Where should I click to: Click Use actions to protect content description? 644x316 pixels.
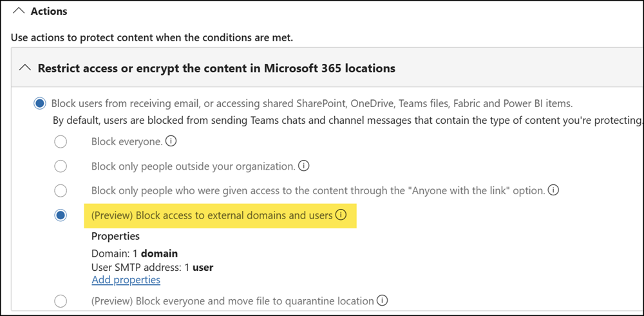point(152,38)
